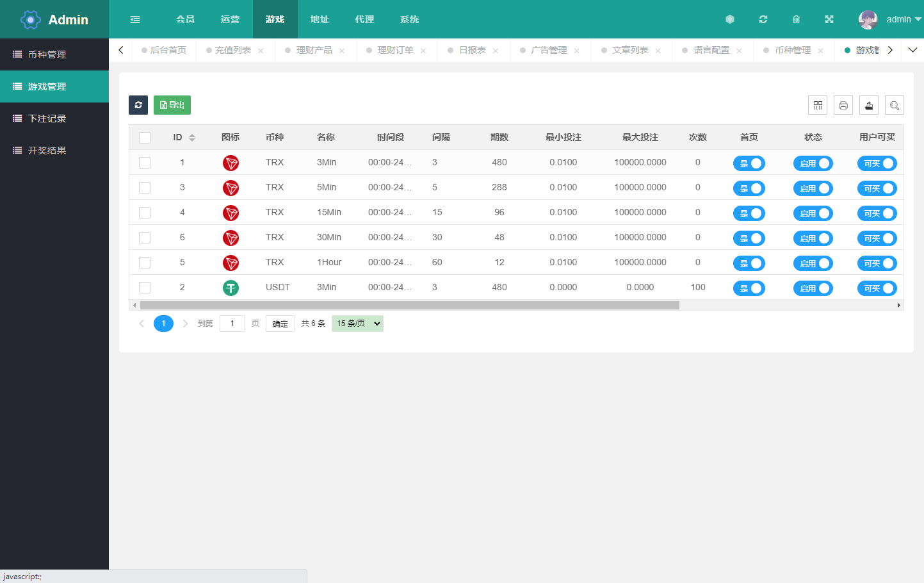Switch to the 后台首页 tab

(x=164, y=50)
